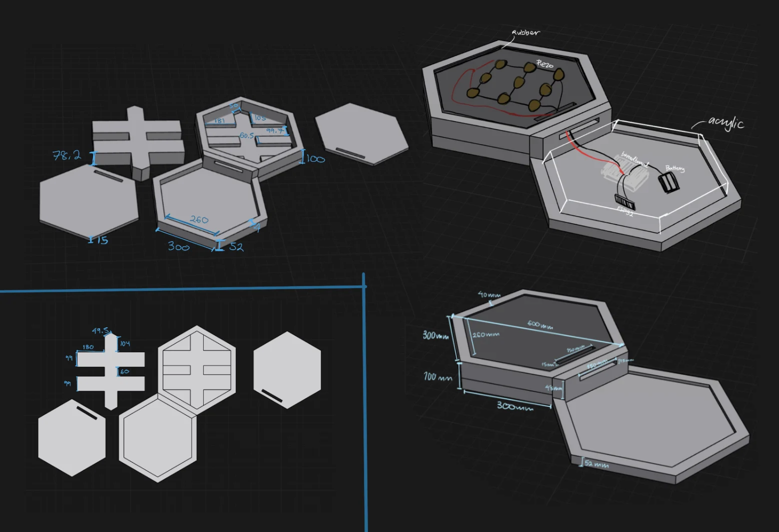Click the "ESP32" text label
Viewport: 779px width, 532px height.
[625, 211]
